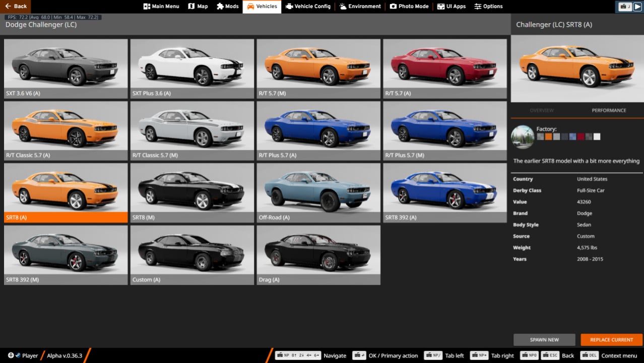Click the Value 43260 entry

[x=577, y=202]
